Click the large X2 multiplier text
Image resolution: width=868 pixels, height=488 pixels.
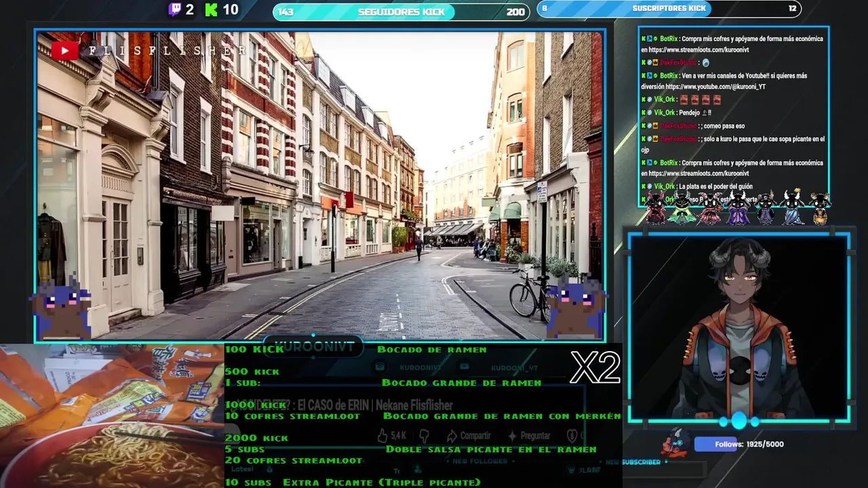coord(595,368)
